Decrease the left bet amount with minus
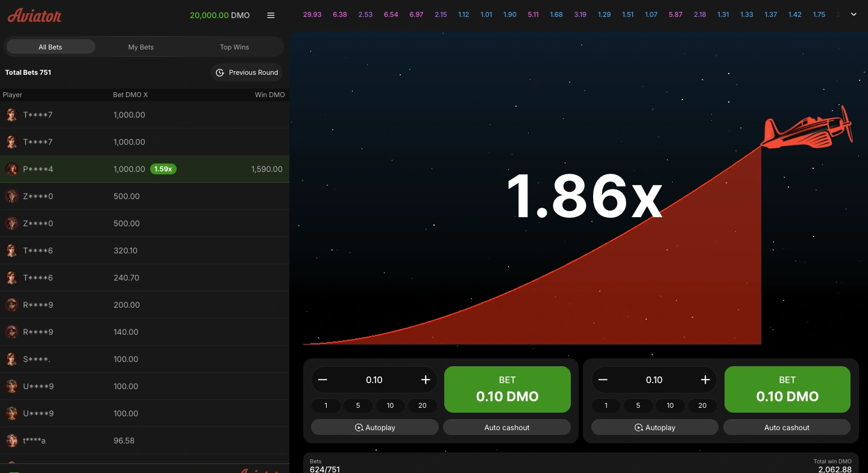Screen dimensions: 868x473 (322, 379)
